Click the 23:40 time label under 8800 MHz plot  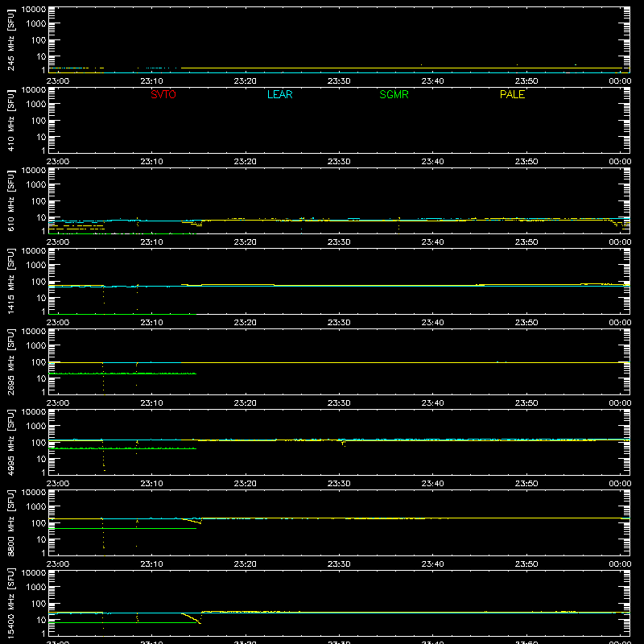click(432, 564)
